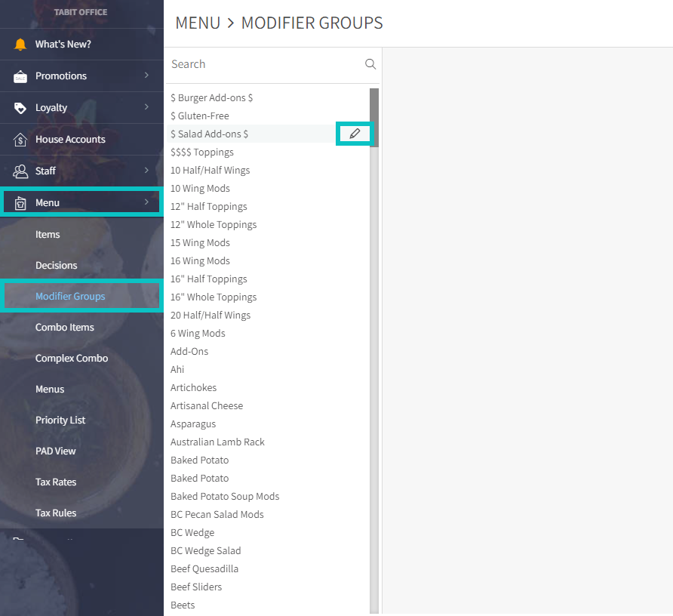Select 16" Half Toppings
The image size is (673, 616).
pyautogui.click(x=209, y=279)
